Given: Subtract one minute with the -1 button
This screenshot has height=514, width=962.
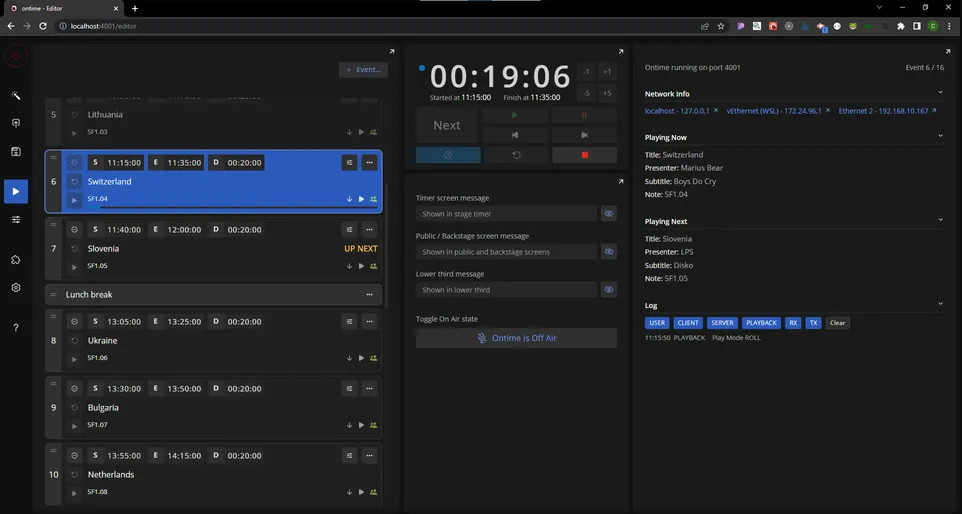Looking at the screenshot, I should point(586,72).
